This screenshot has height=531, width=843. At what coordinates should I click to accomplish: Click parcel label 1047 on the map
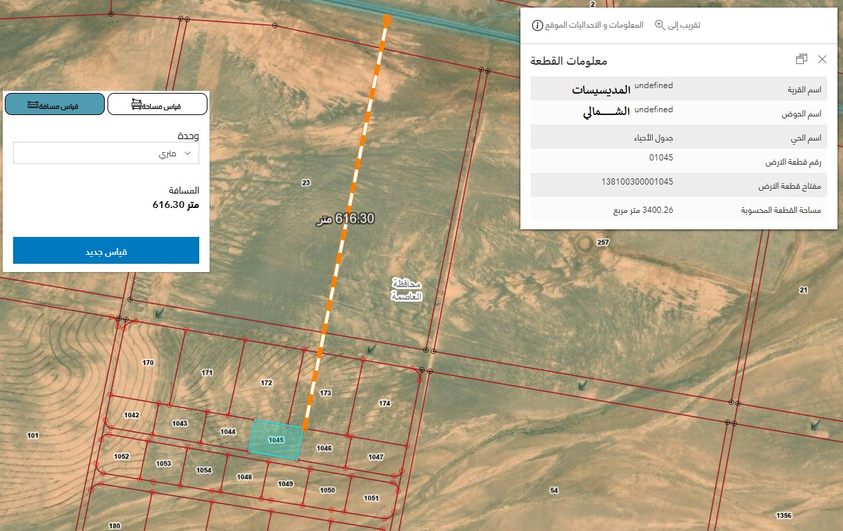pyautogui.click(x=376, y=457)
